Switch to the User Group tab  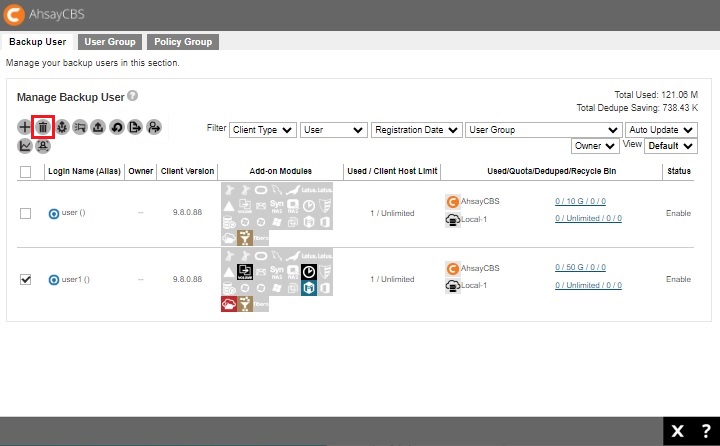tap(110, 42)
